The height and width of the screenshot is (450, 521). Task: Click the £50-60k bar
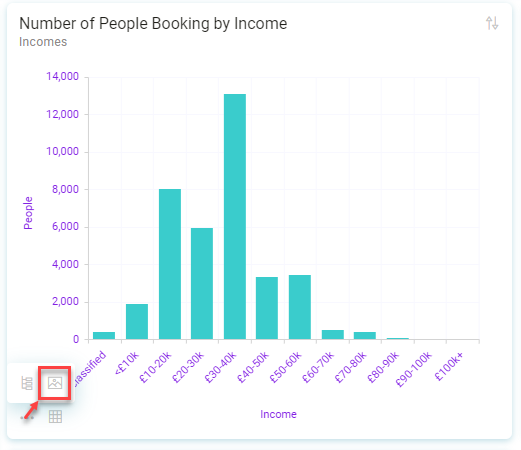pos(300,307)
